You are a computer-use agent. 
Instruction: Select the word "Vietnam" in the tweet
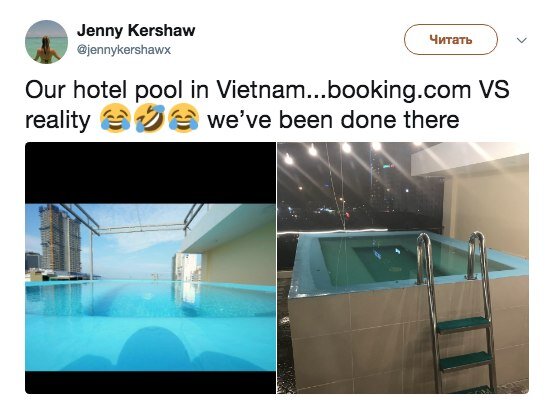pos(259,90)
